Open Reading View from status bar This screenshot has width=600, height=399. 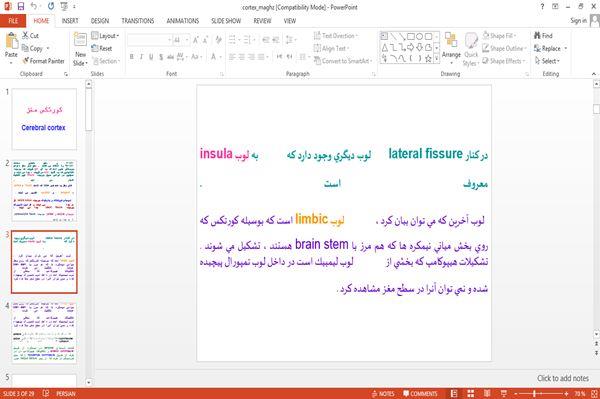tap(487, 393)
